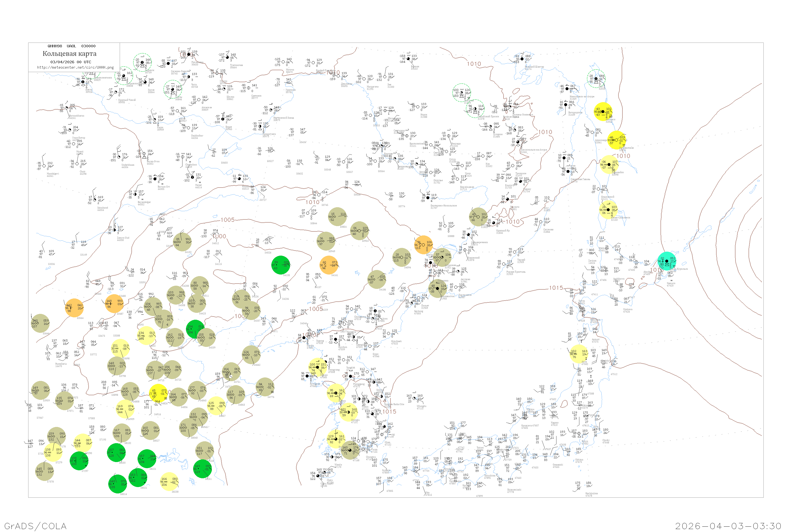Click the QHHH98 UAOL 030000 header code
Viewport: 798px width, 532px height.
71,46
